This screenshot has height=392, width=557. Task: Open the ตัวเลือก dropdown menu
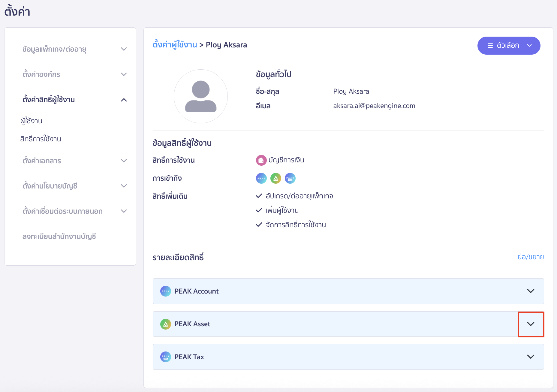click(509, 45)
